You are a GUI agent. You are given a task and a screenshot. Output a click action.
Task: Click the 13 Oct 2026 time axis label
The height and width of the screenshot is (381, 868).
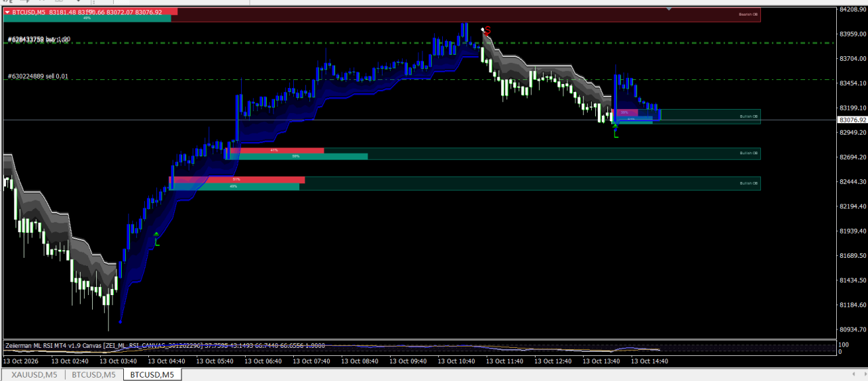pyautogui.click(x=20, y=361)
